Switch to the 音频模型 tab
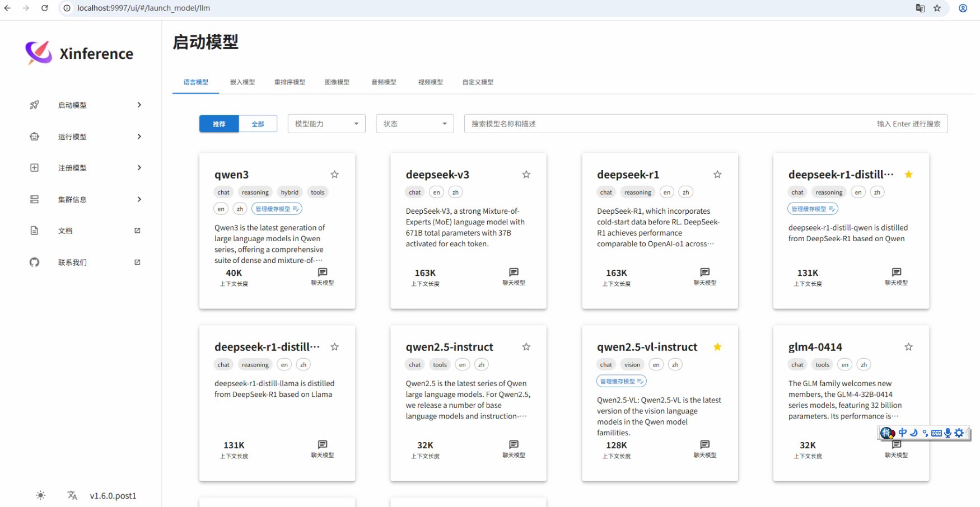This screenshot has height=507, width=980. [384, 82]
